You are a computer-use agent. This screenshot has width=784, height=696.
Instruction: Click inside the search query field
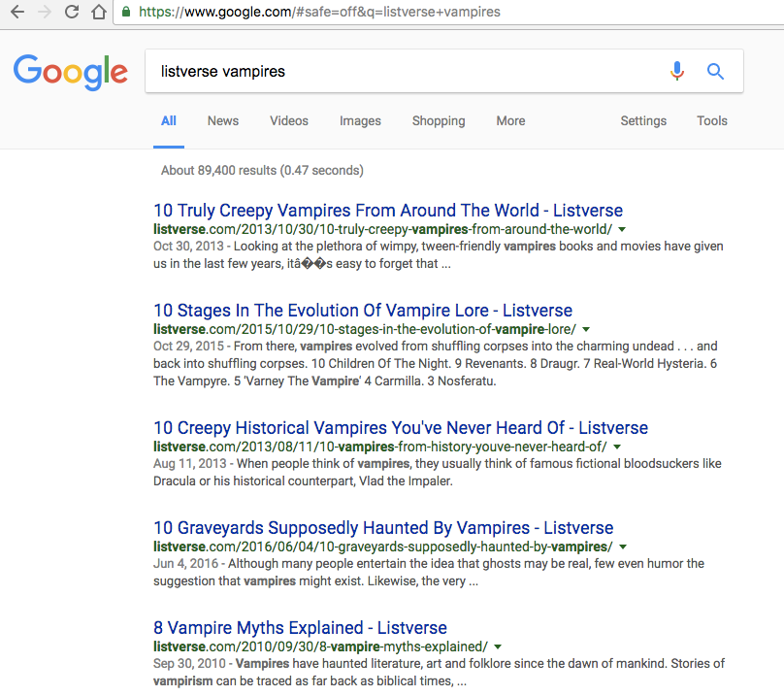pos(388,71)
